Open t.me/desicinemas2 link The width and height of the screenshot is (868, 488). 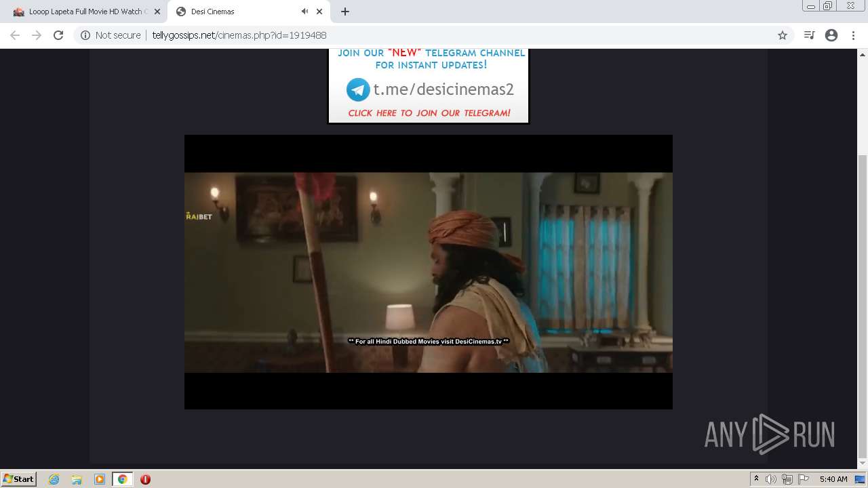443,89
